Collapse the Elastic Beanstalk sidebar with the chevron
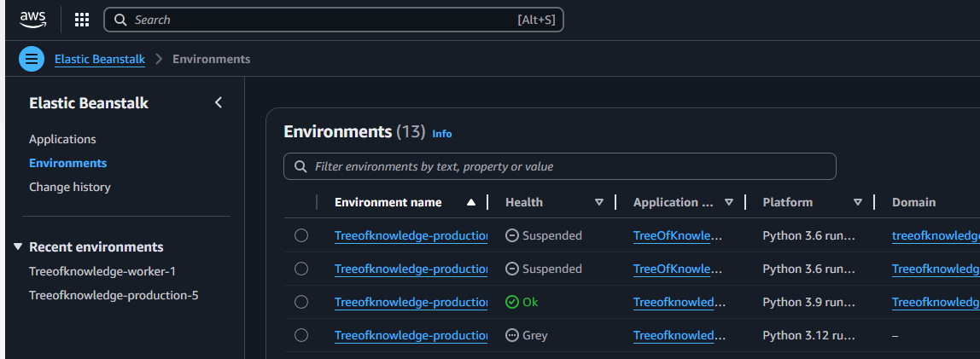The height and width of the screenshot is (359, 980). click(219, 102)
